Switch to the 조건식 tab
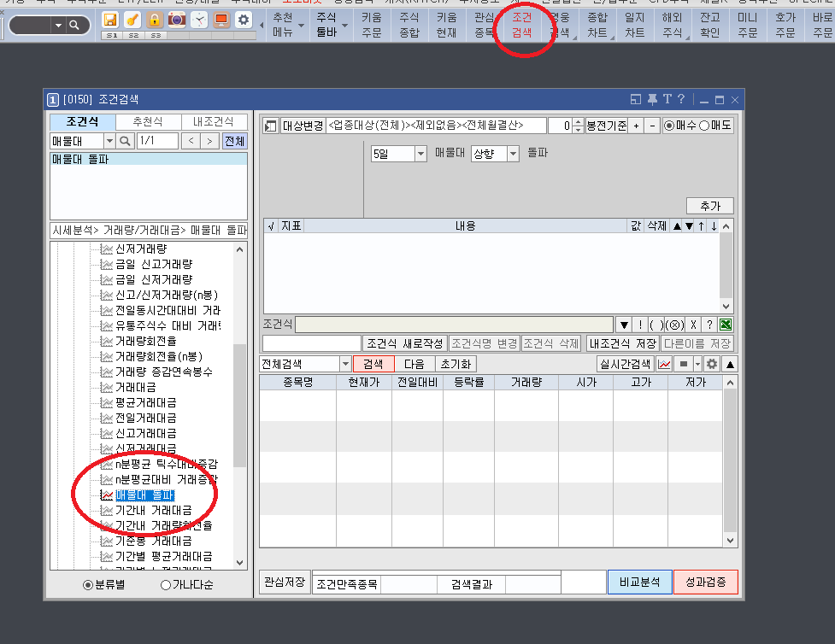Screen dimensions: 835x644 point(83,122)
